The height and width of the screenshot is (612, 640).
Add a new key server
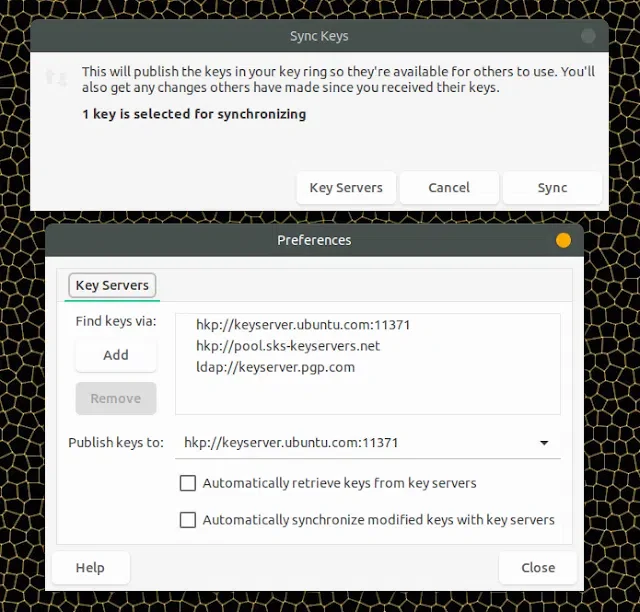(x=116, y=355)
